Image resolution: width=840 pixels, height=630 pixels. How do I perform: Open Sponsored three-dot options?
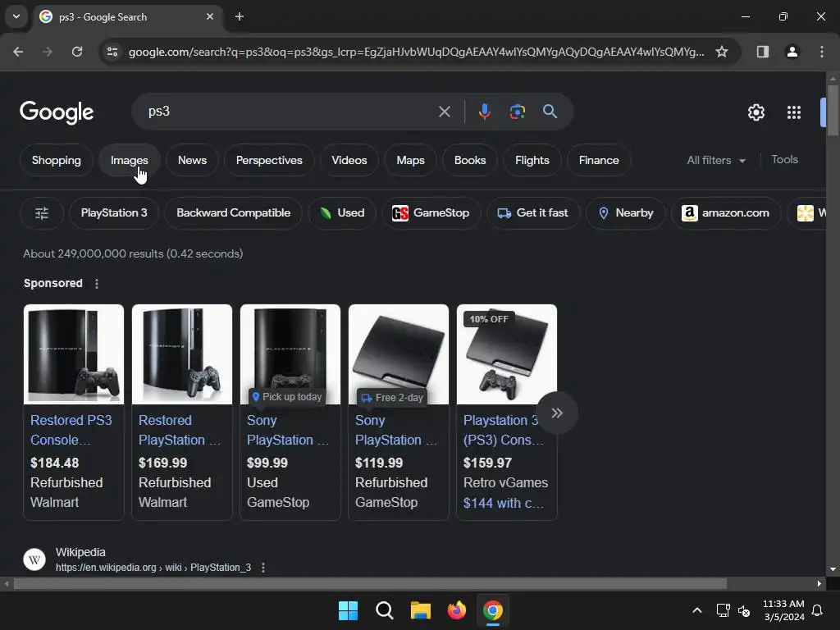(x=97, y=284)
